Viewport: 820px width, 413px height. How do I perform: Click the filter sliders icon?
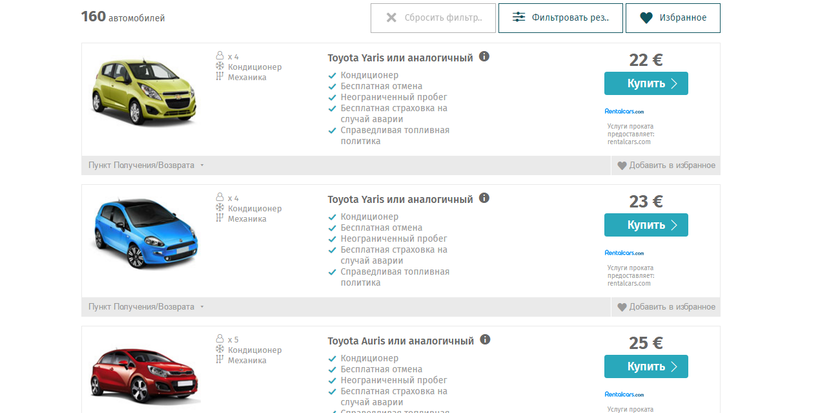518,18
